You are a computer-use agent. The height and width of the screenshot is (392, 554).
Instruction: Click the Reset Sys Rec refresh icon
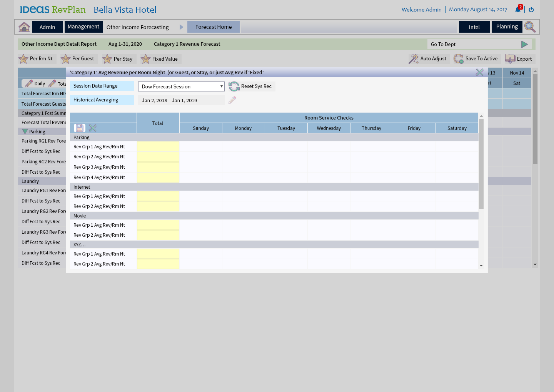click(x=234, y=86)
